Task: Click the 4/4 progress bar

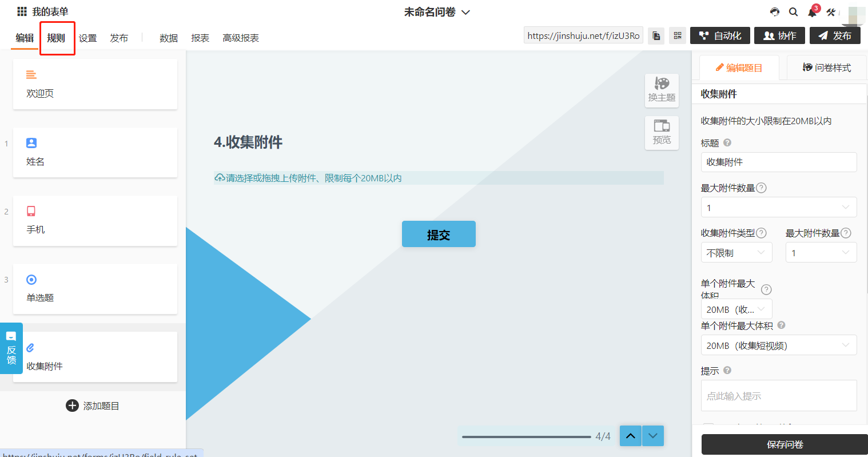Action: coord(526,436)
